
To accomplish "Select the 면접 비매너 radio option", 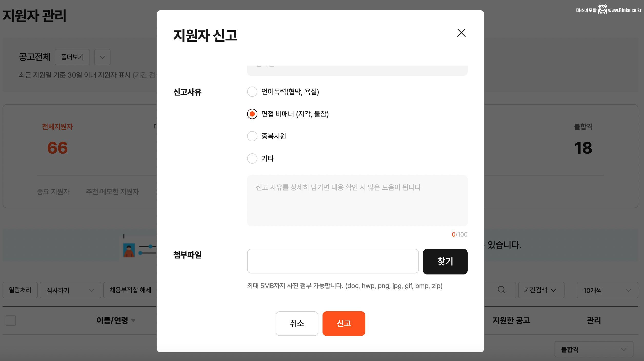I will click(x=252, y=114).
